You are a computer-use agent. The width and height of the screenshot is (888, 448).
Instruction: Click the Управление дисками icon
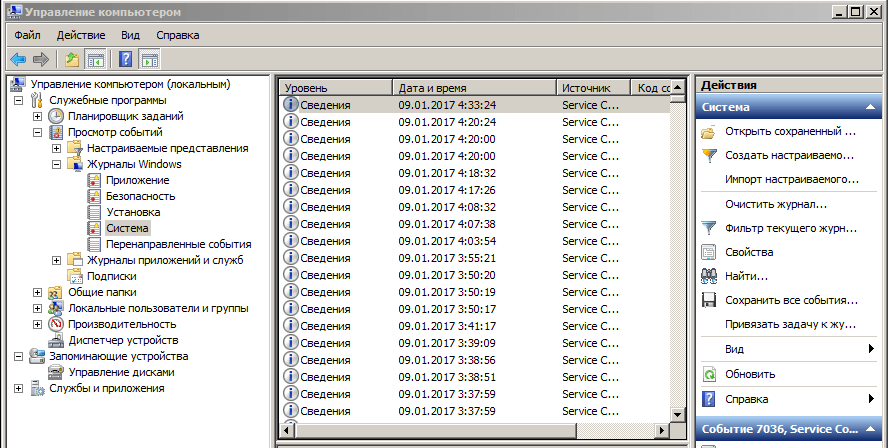56,372
